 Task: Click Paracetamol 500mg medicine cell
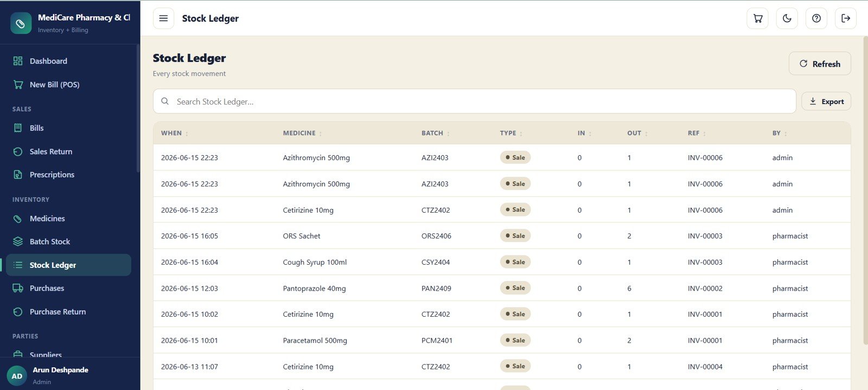315,341
